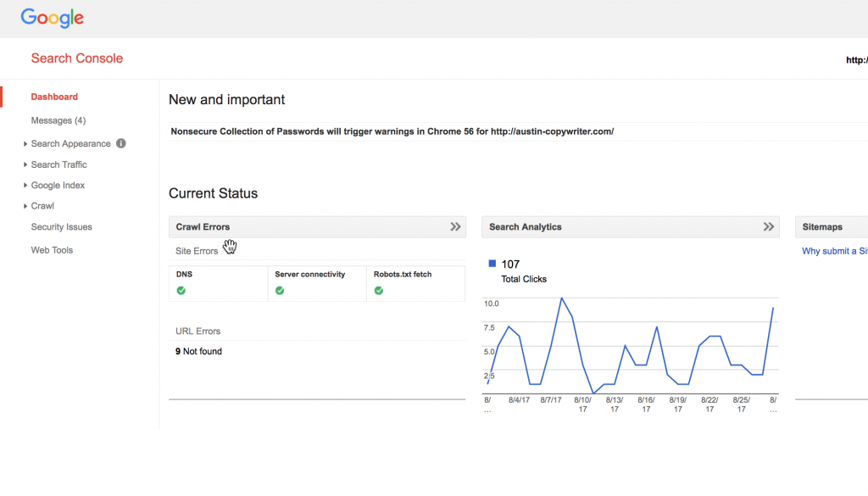
Task: Expand the Google Index triangle
Action: [25, 186]
